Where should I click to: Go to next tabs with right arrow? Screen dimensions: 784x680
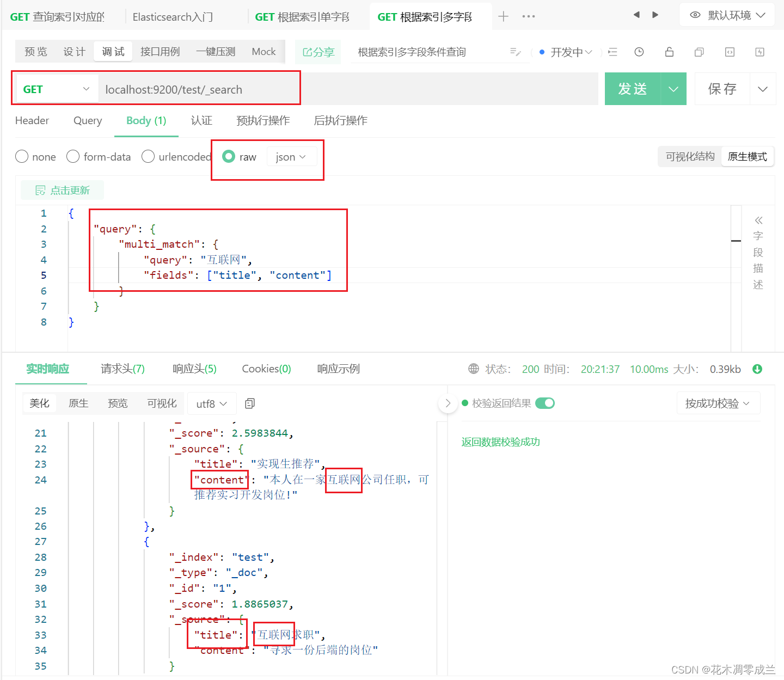pos(656,15)
